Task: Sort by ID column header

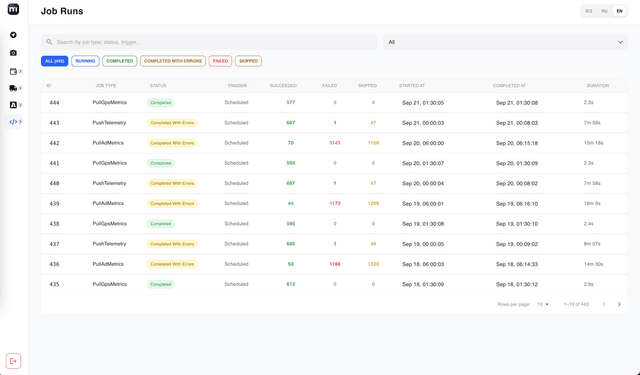Action: click(49, 86)
